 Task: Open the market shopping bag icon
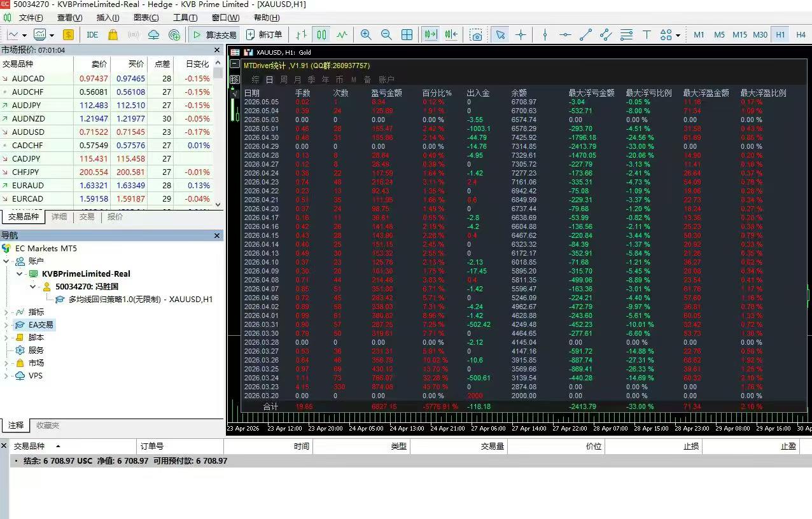pos(113,35)
